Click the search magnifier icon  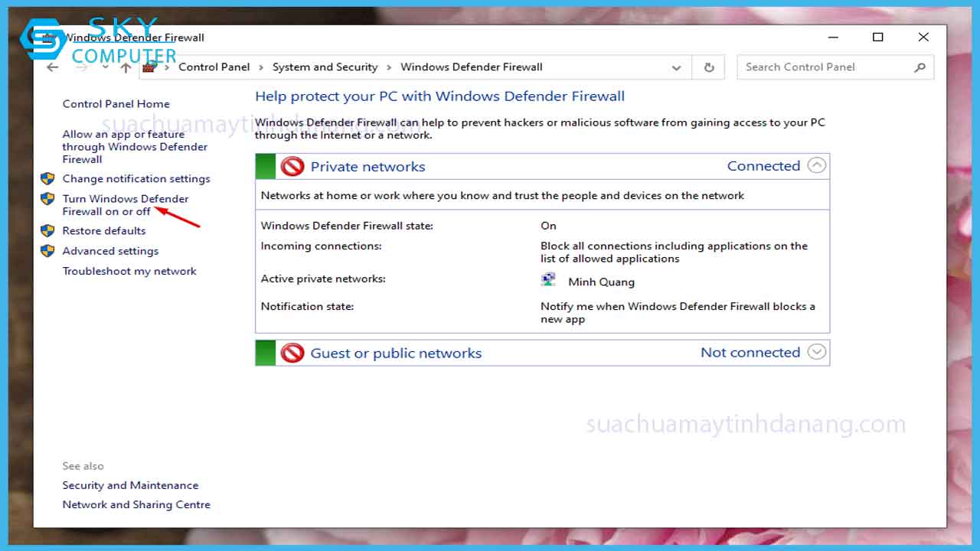pyautogui.click(x=920, y=67)
